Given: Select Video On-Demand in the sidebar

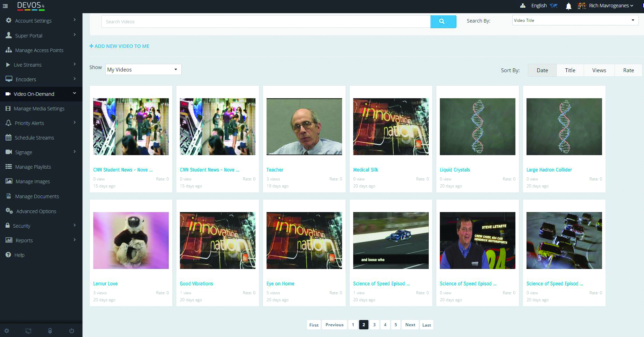Looking at the screenshot, I should click(x=34, y=94).
